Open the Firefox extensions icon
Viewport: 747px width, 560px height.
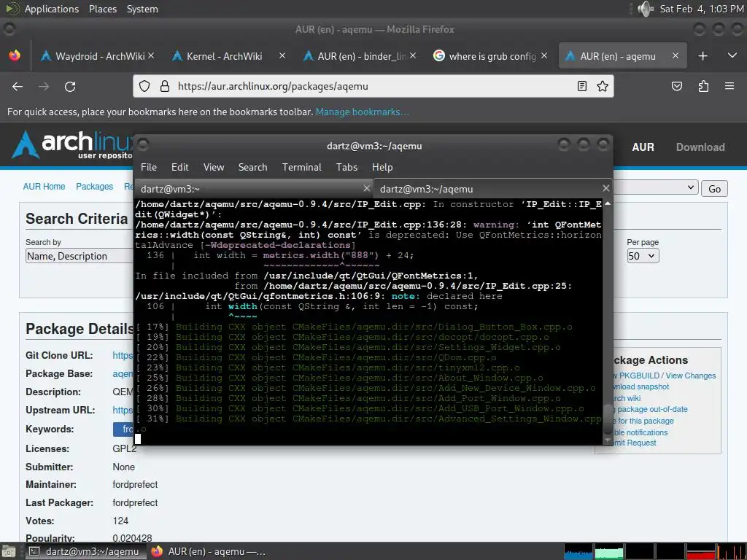click(x=704, y=86)
